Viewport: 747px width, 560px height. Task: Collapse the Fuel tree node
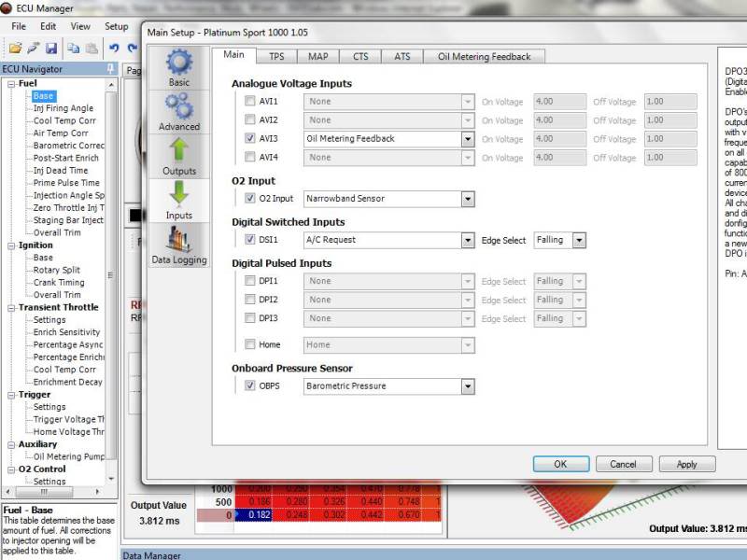[x=11, y=84]
